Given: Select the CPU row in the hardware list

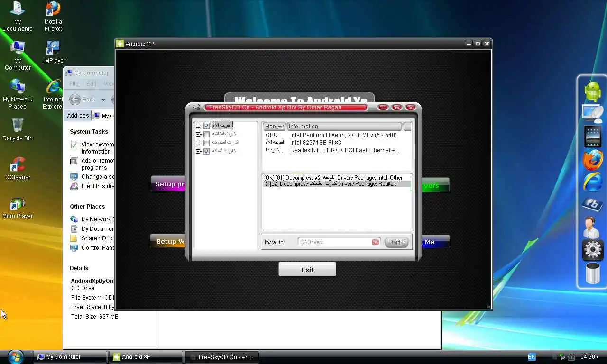Looking at the screenshot, I should 337,135.
